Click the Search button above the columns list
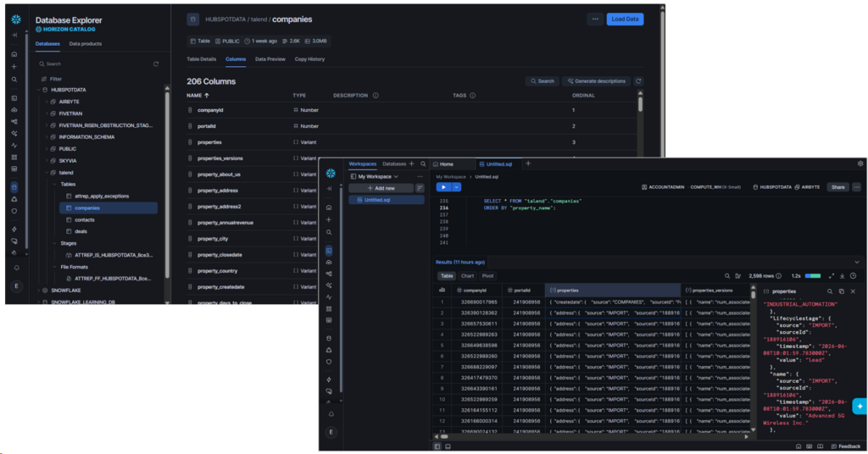The width and height of the screenshot is (868, 454). click(x=542, y=81)
